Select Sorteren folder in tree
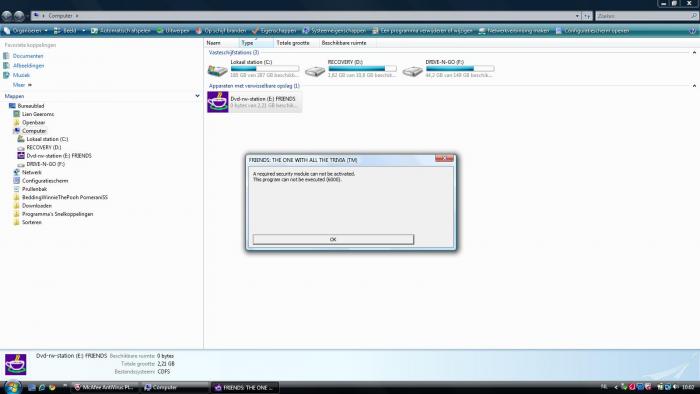Image resolution: width=700 pixels, height=394 pixels. (31, 222)
